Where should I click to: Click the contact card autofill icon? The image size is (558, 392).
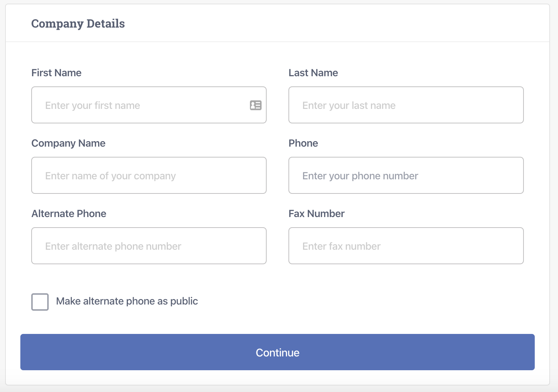click(x=256, y=105)
